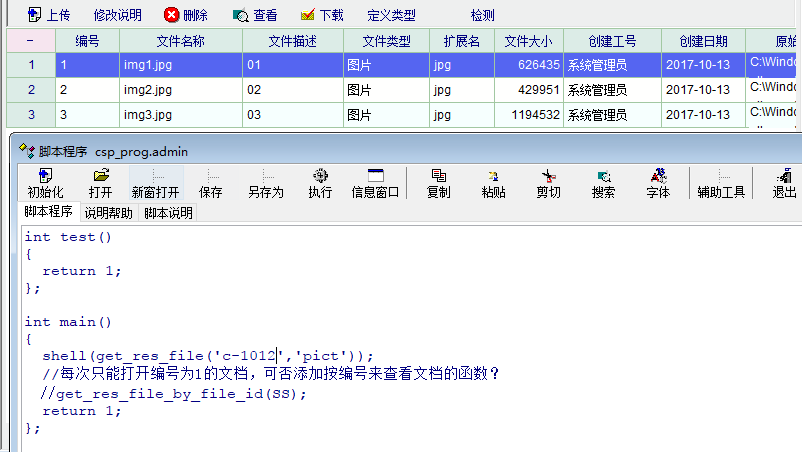Choose the Font (字体) tool

tap(658, 176)
